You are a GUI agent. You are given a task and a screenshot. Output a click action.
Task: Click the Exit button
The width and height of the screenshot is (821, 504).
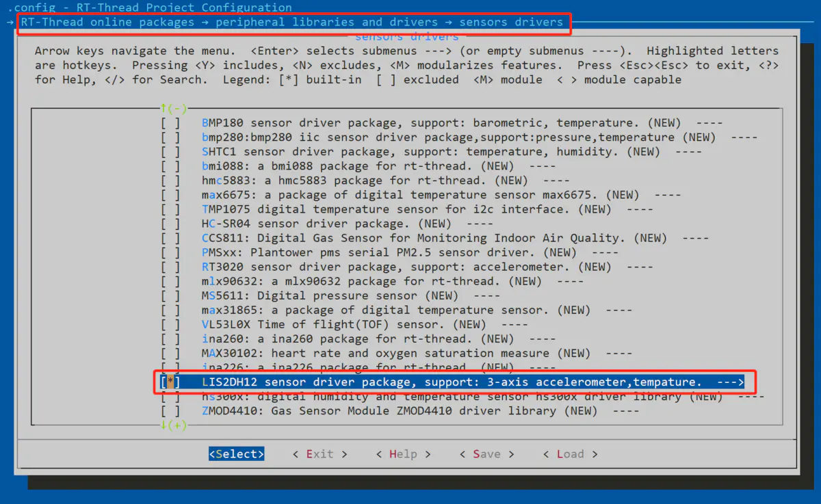click(320, 454)
